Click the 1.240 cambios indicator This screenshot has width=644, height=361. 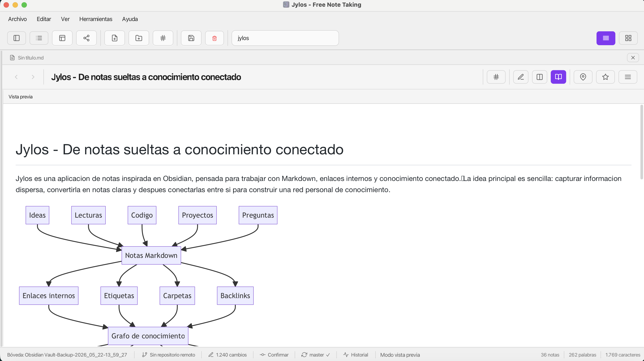coord(228,355)
